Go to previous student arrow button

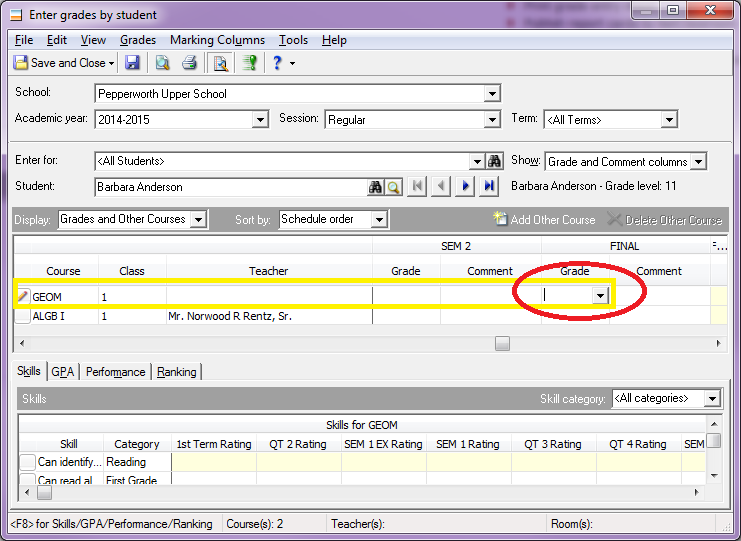pyautogui.click(x=441, y=186)
